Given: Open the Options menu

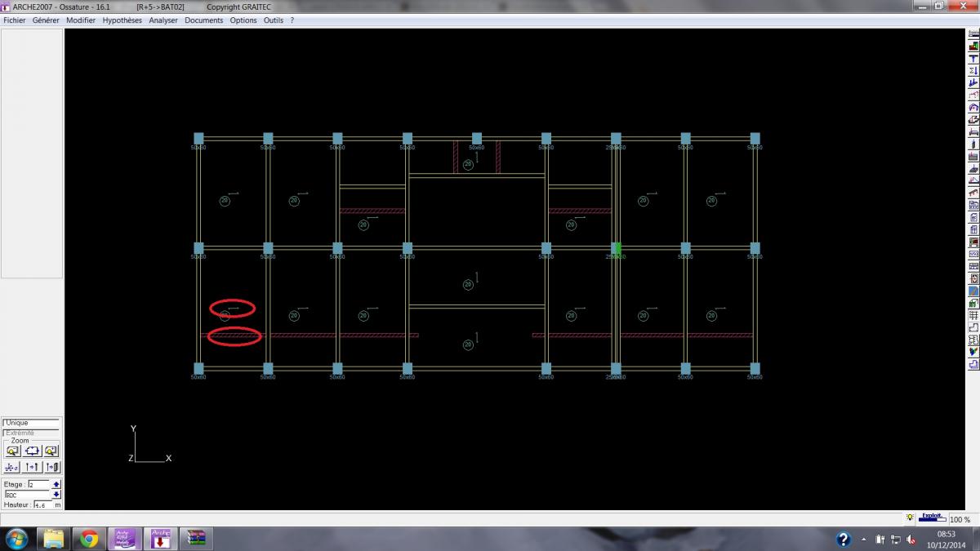Looking at the screenshot, I should [x=243, y=20].
